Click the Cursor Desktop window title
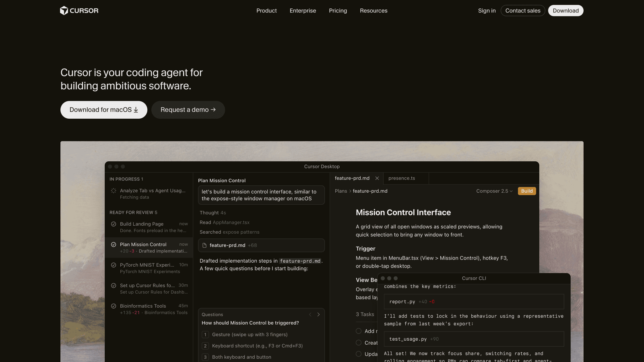This screenshot has height=362, width=644. pyautogui.click(x=322, y=167)
